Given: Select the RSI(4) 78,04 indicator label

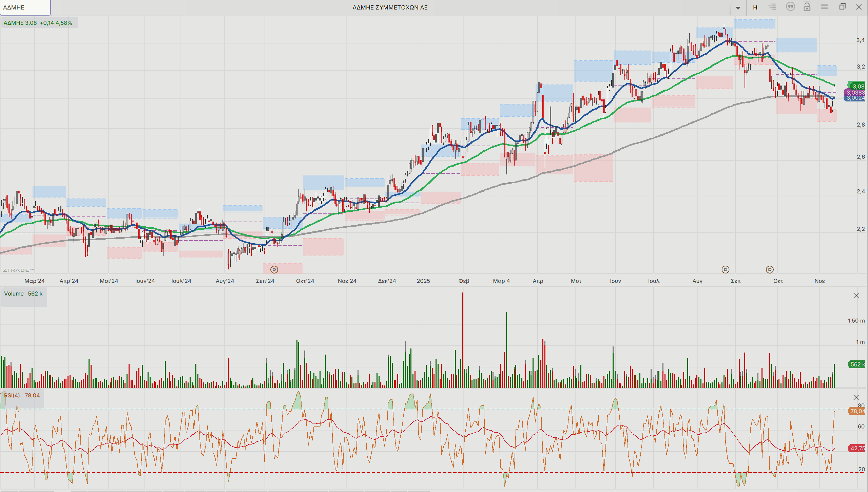Looking at the screenshot, I should tap(22, 396).
